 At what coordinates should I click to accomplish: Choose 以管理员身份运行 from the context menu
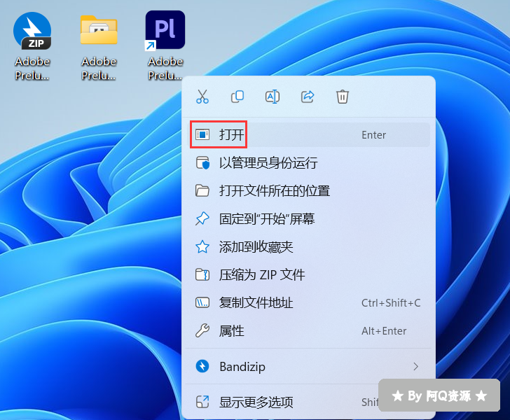[308, 163]
